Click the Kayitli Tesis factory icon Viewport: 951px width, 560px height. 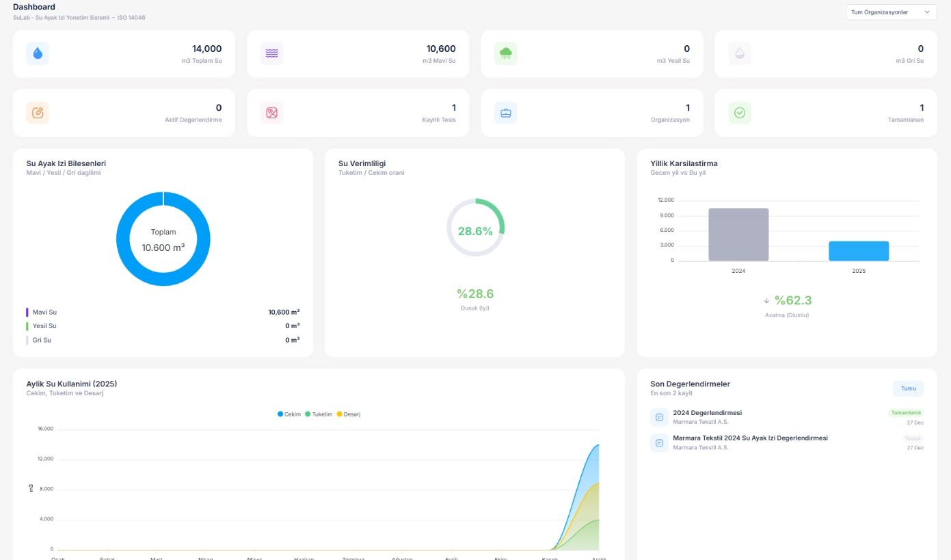click(271, 112)
